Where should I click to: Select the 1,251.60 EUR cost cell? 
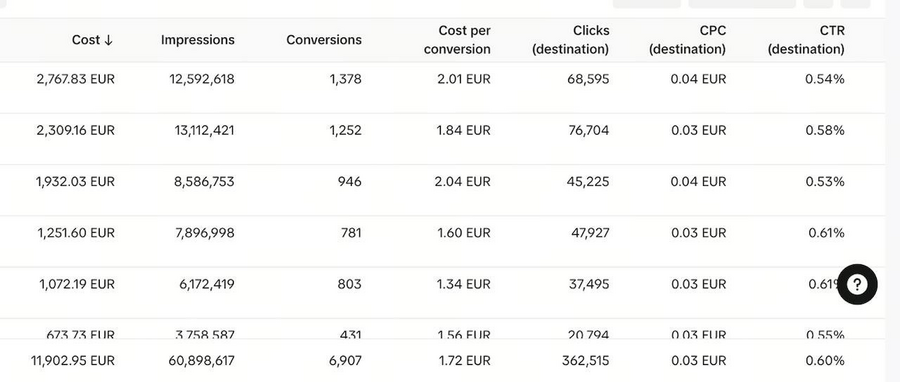click(x=76, y=233)
